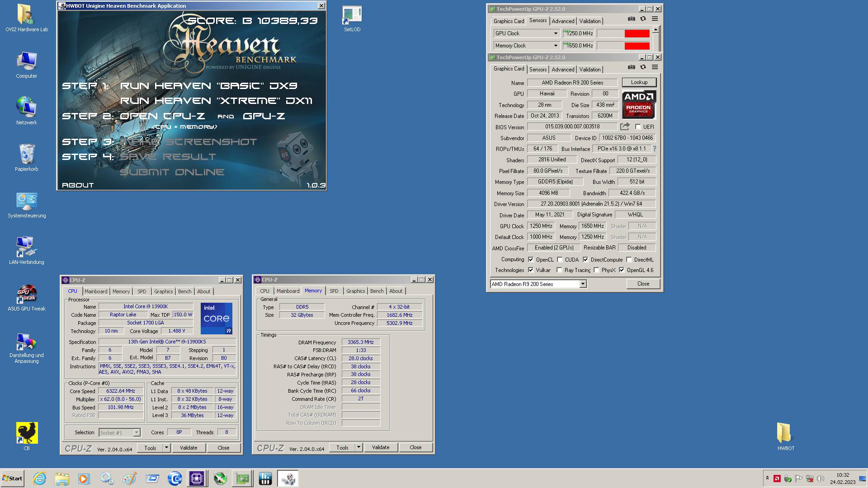Screen dimensions: 868x488
Task: Click Run Heaven Basic DX9
Action: 208,86
